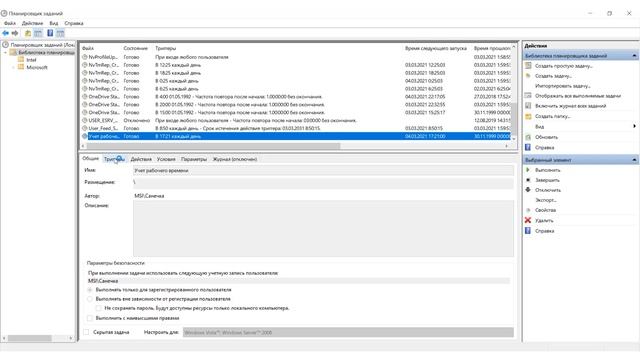This screenshot has height=360, width=640.
Task: Click Обновить action text
Action: (546, 137)
